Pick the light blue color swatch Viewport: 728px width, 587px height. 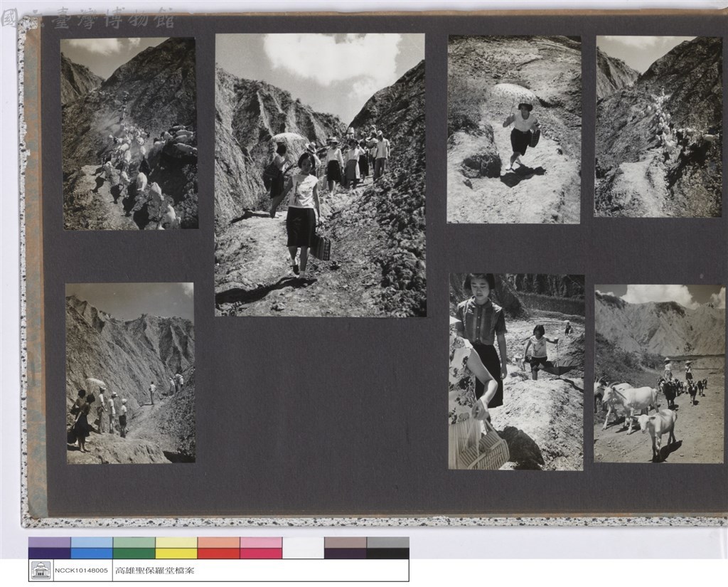point(92,542)
